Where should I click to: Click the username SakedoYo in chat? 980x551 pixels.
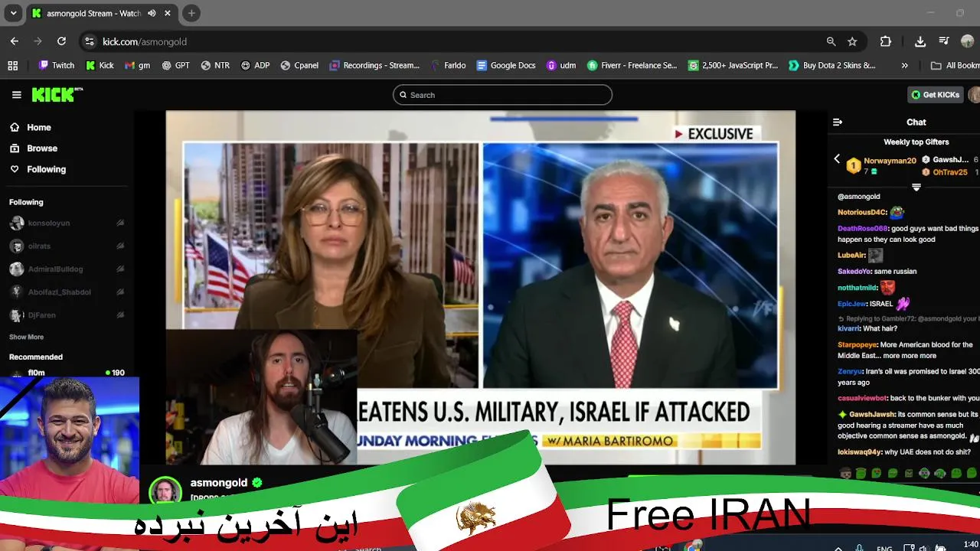point(854,272)
